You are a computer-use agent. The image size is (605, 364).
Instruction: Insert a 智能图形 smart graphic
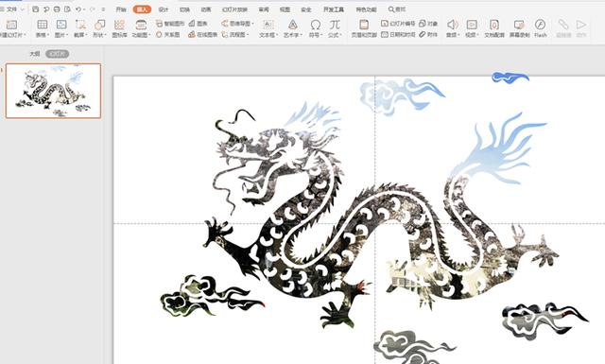click(170, 24)
